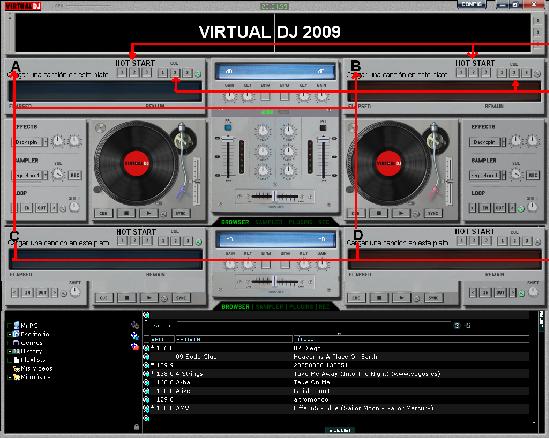Viewport: 549px width, 439px height.
Task: Start playback on Deck A turntable
Action: tap(149, 213)
